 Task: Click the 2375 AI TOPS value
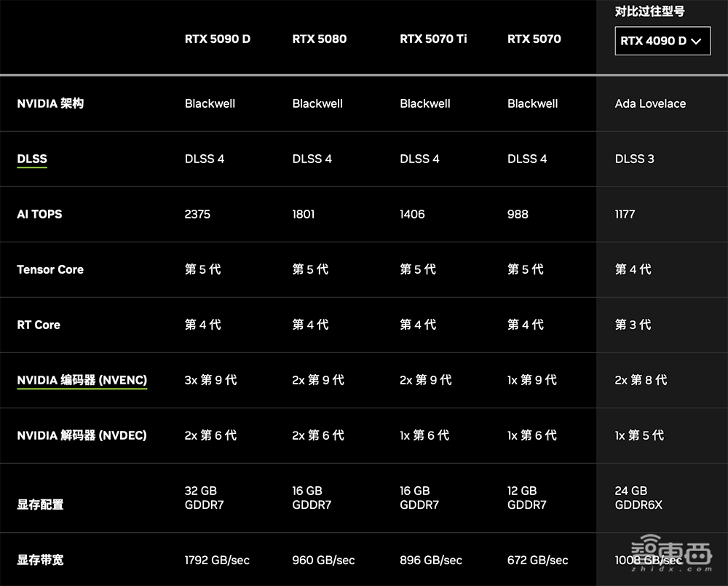pos(197,214)
